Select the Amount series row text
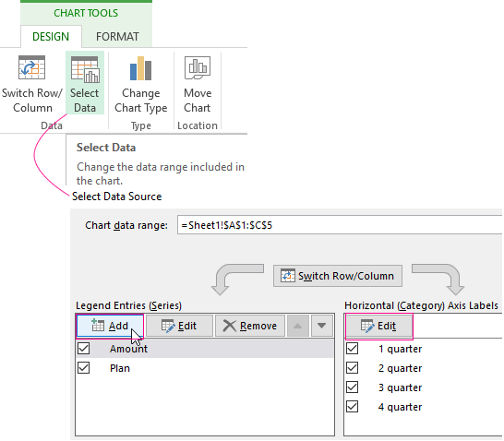 click(x=128, y=349)
